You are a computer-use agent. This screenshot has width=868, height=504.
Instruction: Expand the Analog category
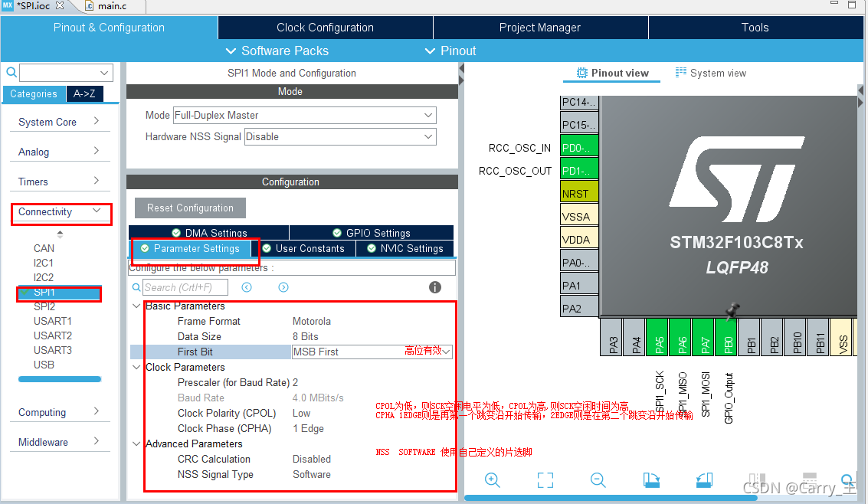coord(60,152)
